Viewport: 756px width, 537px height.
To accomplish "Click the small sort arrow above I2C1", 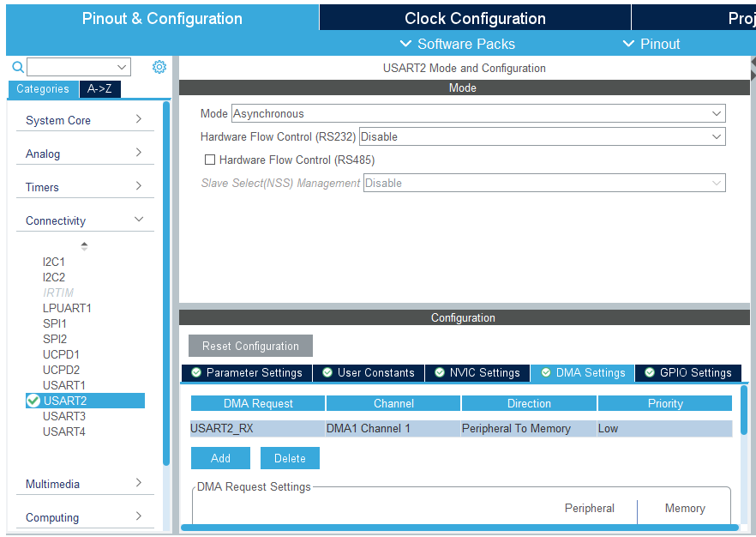I will coord(84,246).
